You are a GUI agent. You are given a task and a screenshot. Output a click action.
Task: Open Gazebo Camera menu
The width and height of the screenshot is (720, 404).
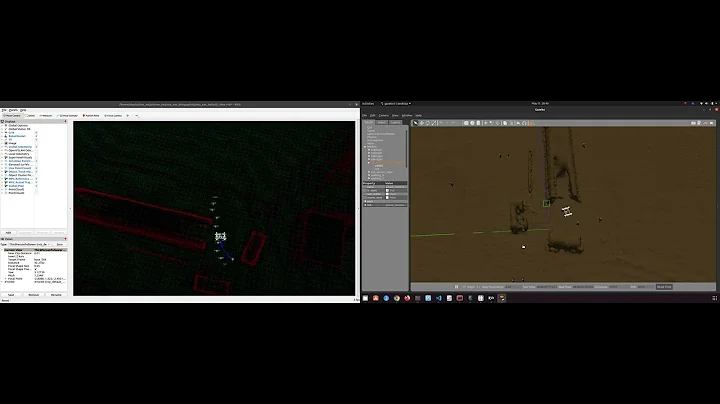(383, 115)
